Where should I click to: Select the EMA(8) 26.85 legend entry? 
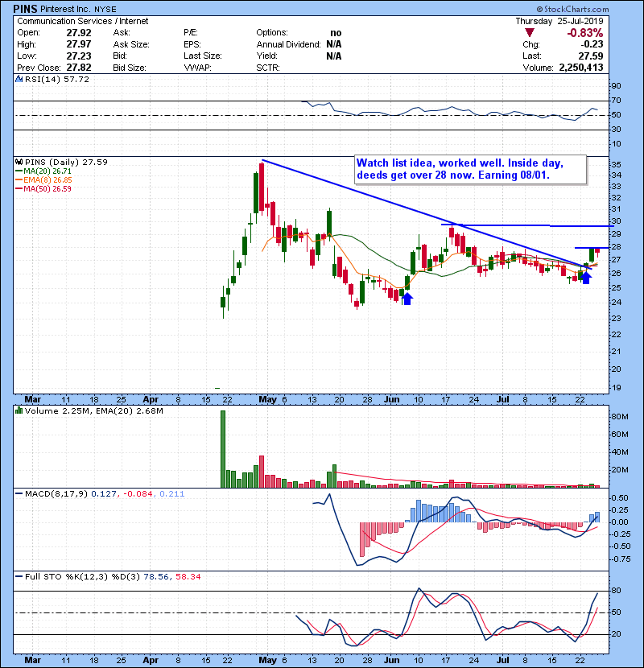point(43,179)
